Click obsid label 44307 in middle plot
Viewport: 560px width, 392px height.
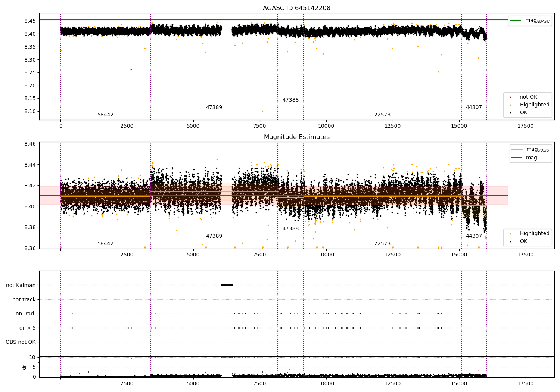pos(474,236)
